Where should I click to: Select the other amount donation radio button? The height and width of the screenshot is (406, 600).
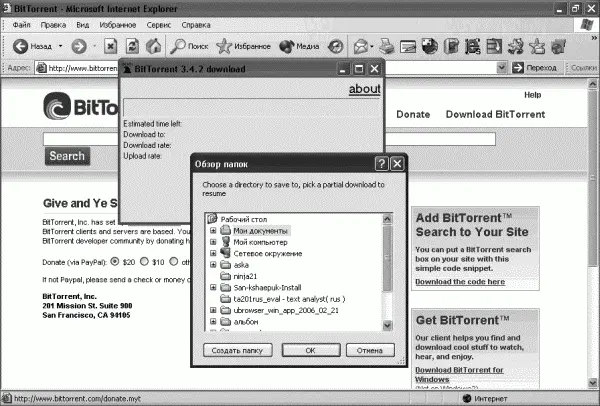174,261
